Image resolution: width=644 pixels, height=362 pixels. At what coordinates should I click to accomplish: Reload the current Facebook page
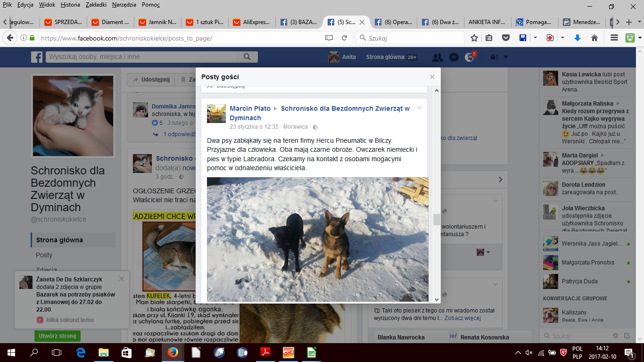click(x=345, y=38)
